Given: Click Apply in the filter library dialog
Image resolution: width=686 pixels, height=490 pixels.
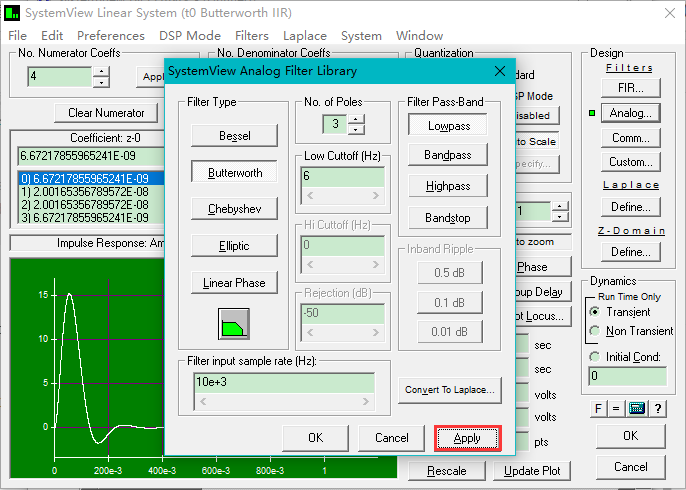Looking at the screenshot, I should 467,438.
